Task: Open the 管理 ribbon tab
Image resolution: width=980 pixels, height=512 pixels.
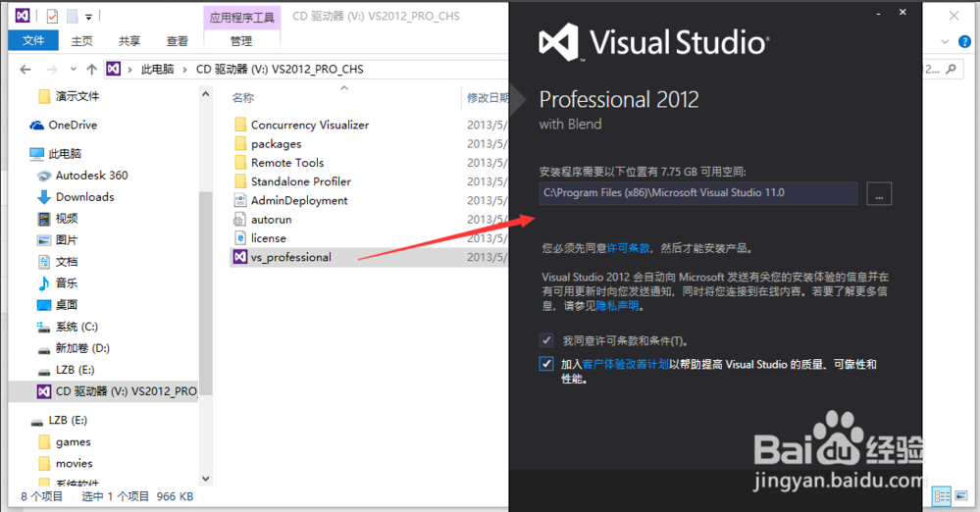Action: 241,40
